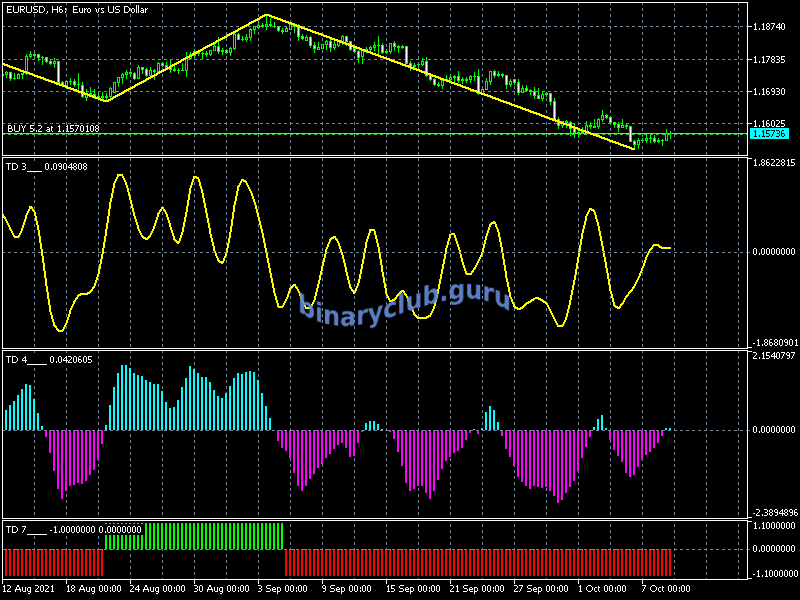Click the cyan current price tag 1.15736
Image resolution: width=800 pixels, height=600 pixels.
(768, 133)
